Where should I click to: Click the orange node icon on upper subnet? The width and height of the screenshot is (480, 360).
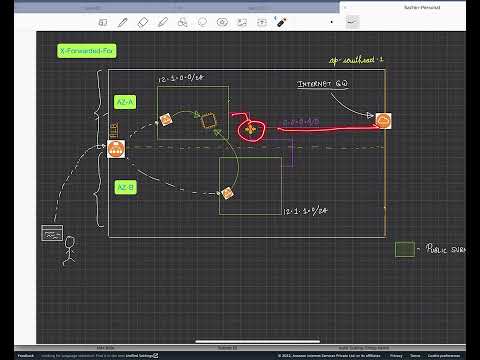click(x=166, y=120)
